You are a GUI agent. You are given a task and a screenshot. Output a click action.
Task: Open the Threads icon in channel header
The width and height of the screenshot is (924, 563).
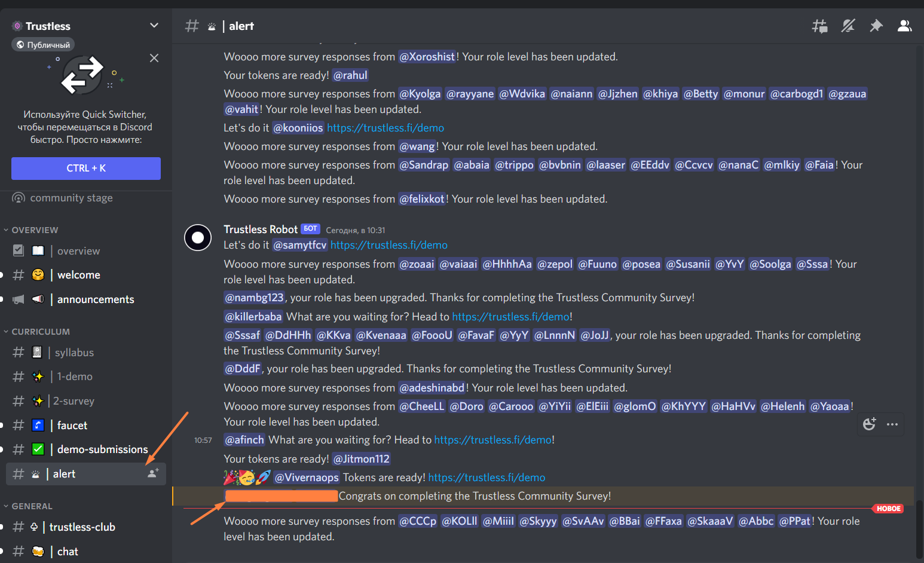coord(819,26)
